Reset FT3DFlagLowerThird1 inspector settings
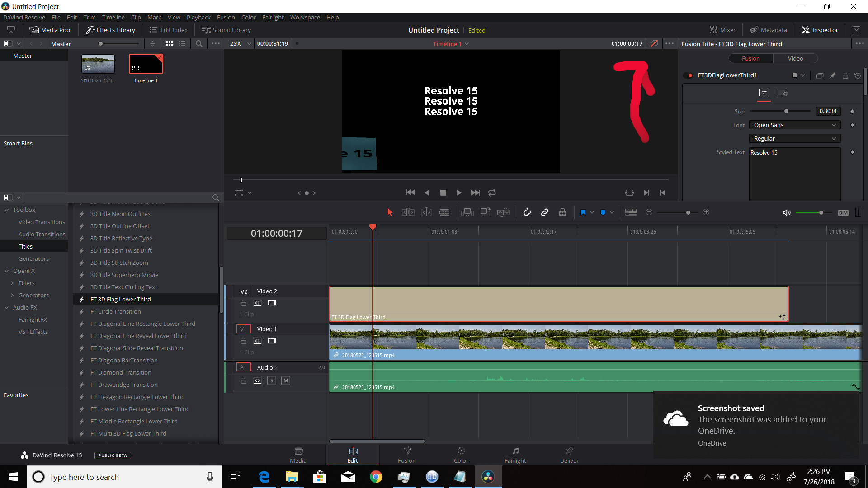868x488 pixels. [858, 75]
